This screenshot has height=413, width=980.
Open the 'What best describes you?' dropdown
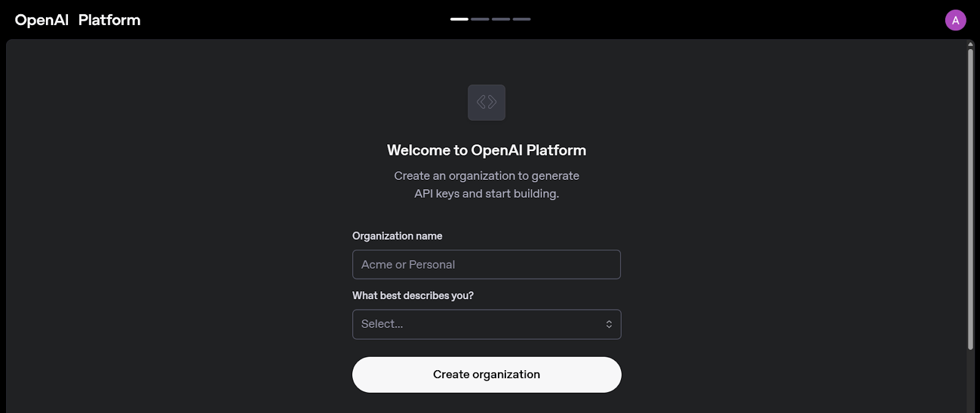(486, 324)
